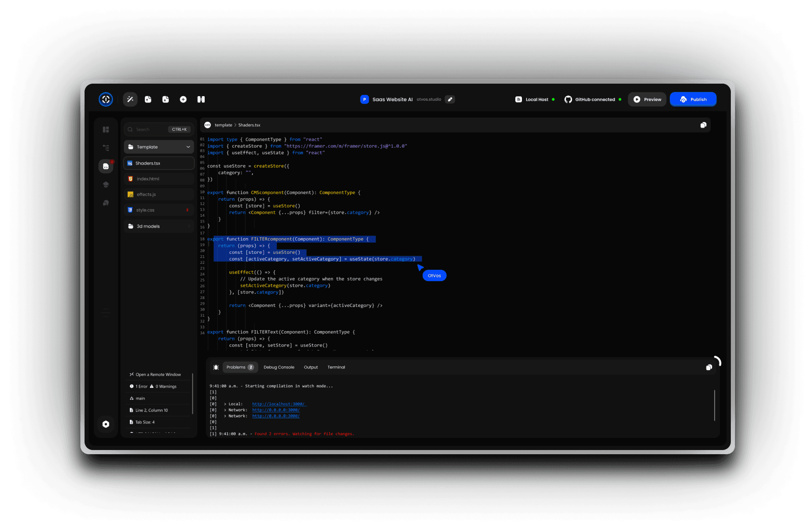Collapse the Template folder dropdown

tap(159, 147)
